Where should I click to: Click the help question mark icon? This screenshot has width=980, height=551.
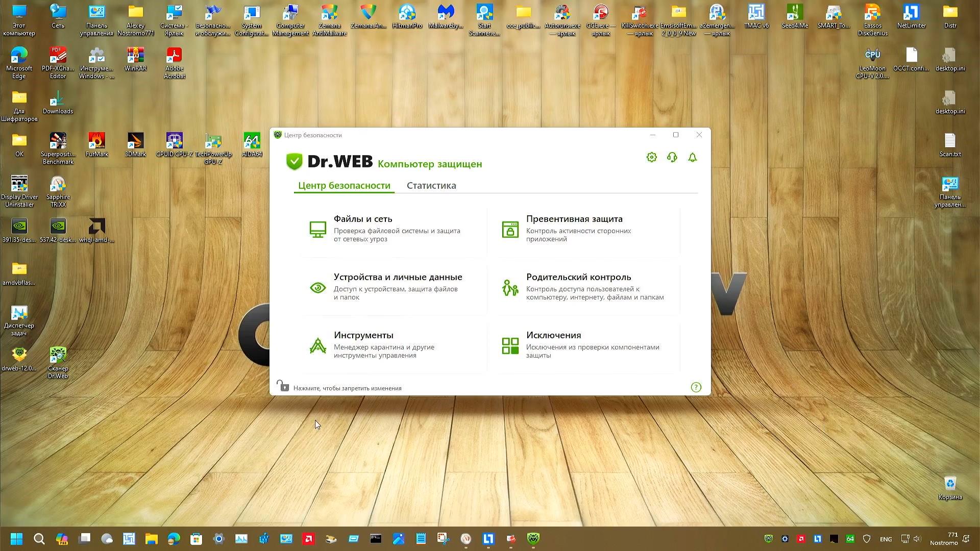click(x=696, y=387)
